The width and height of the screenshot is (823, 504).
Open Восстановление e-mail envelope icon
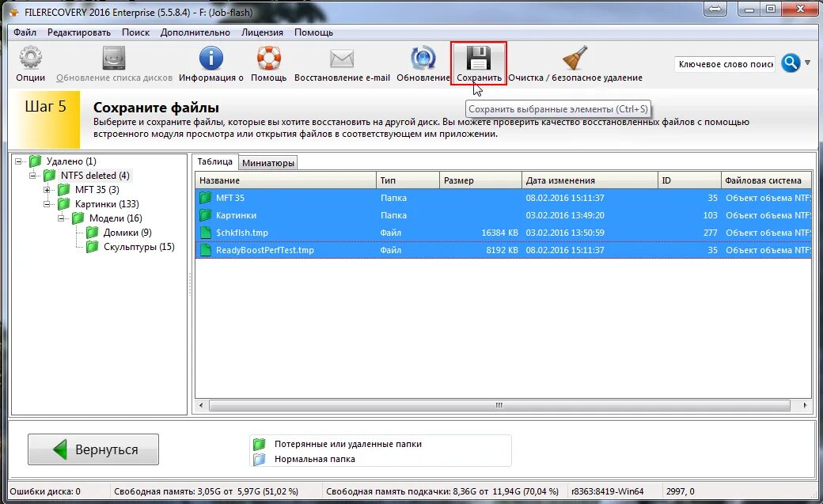pyautogui.click(x=342, y=59)
